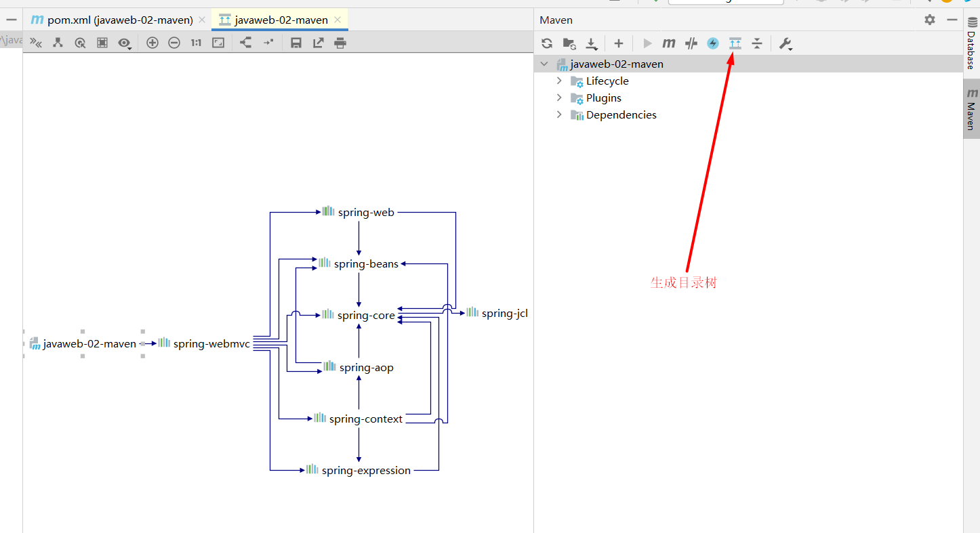The width and height of the screenshot is (980, 533).
Task: Expand the Lifecycle tree node
Action: coord(559,81)
